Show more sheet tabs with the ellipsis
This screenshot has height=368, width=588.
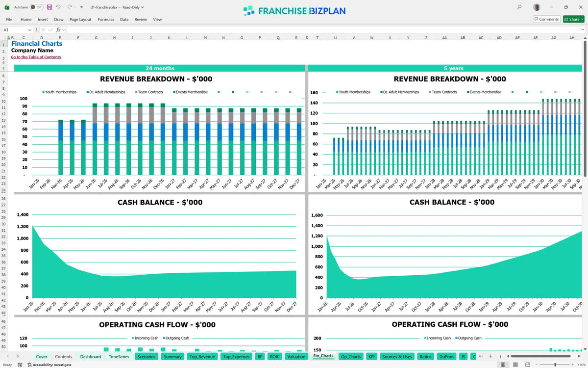pos(481,356)
